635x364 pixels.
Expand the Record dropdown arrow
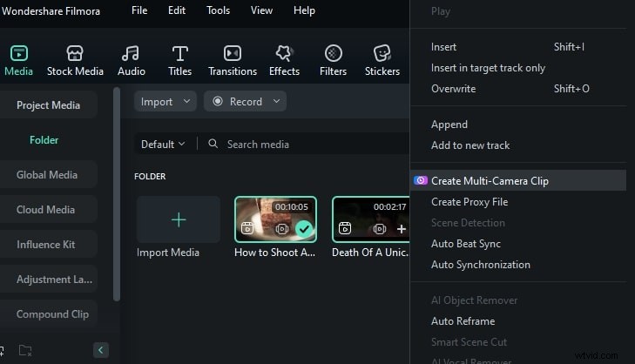pyautogui.click(x=277, y=101)
